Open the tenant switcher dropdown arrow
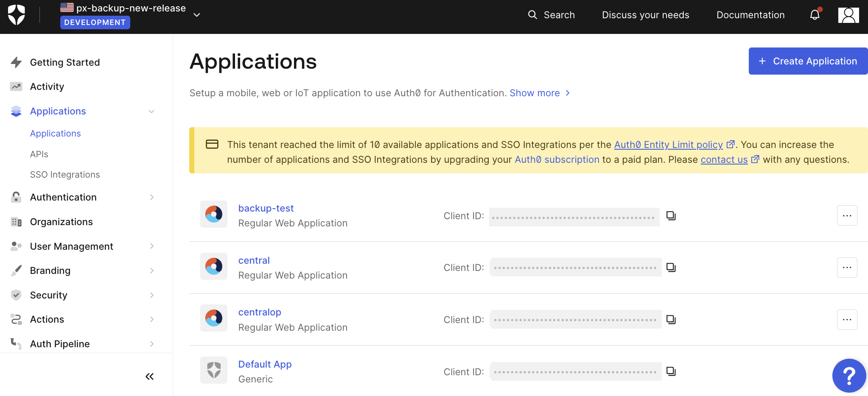 pos(197,15)
